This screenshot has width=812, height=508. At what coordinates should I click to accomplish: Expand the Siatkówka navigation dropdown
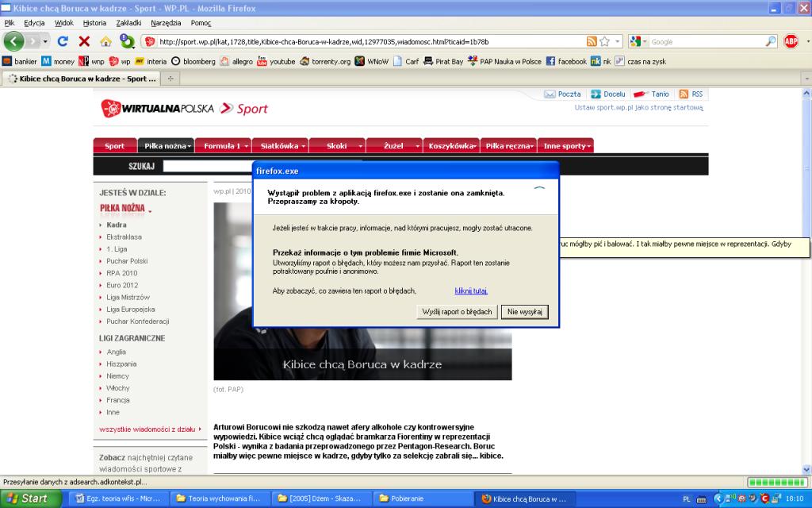pyautogui.click(x=304, y=146)
